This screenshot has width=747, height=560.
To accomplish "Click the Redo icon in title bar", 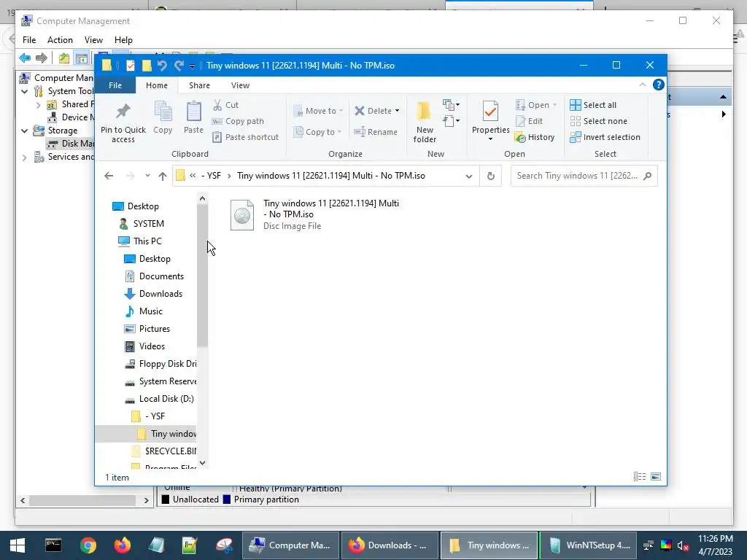I will point(179,65).
